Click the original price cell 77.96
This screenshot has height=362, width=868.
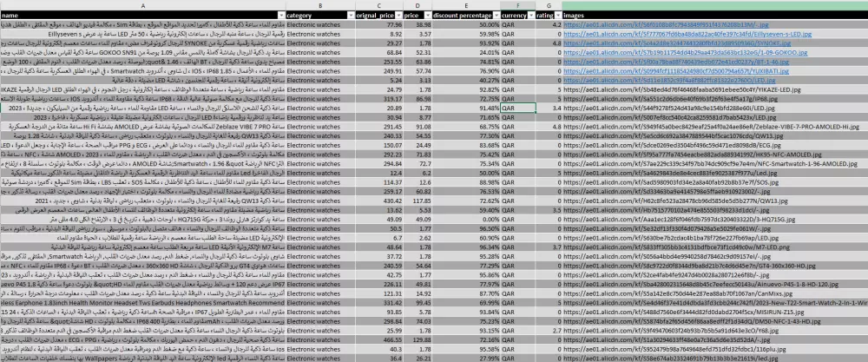pyautogui.click(x=379, y=25)
